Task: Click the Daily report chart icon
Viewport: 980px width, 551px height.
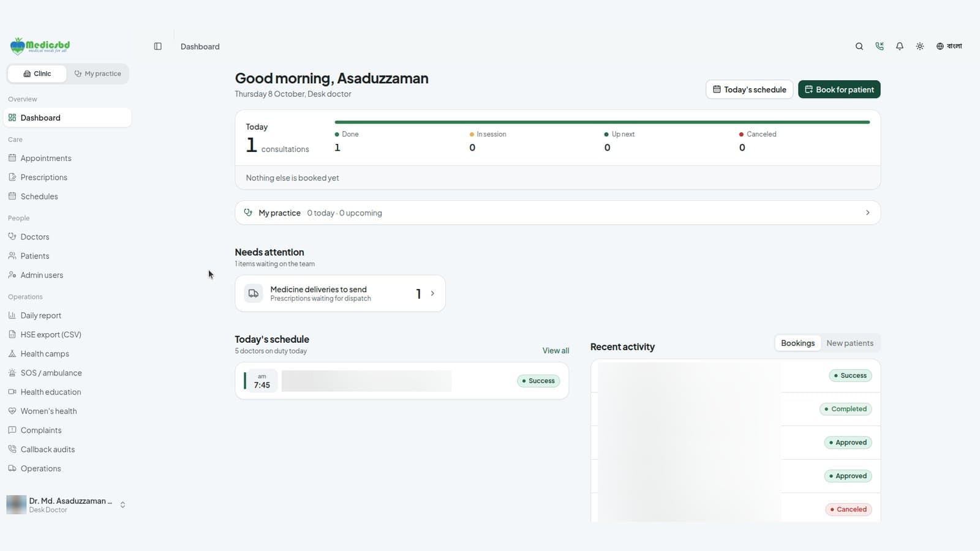Action: click(x=12, y=315)
